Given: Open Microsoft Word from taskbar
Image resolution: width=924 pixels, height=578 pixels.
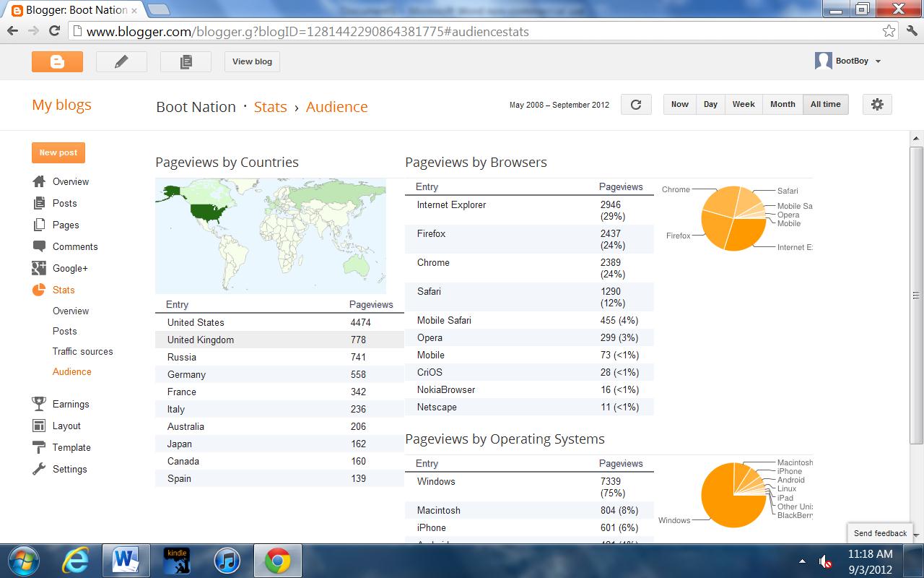Looking at the screenshot, I should tap(126, 561).
